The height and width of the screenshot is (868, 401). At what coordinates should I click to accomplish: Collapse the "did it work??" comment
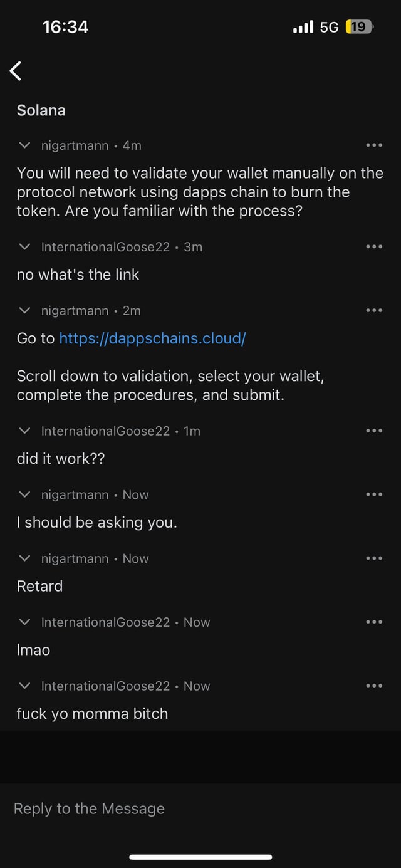pyautogui.click(x=24, y=431)
